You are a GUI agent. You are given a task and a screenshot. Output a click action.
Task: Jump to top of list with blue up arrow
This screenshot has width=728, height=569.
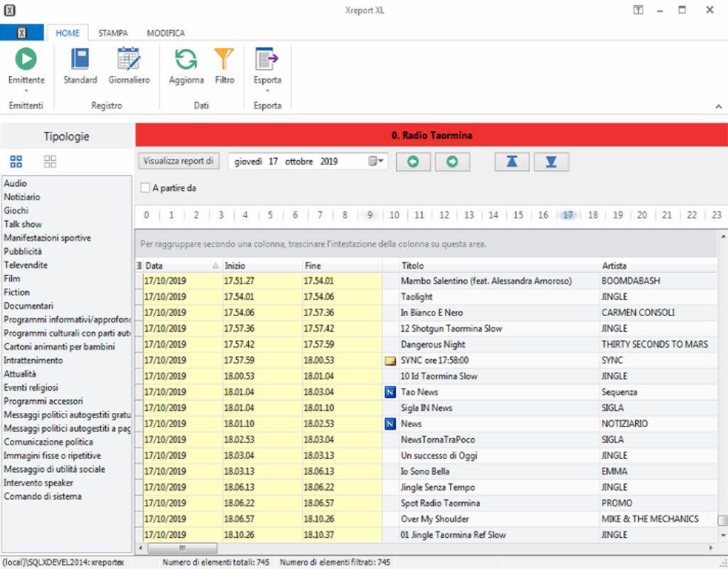(512, 161)
